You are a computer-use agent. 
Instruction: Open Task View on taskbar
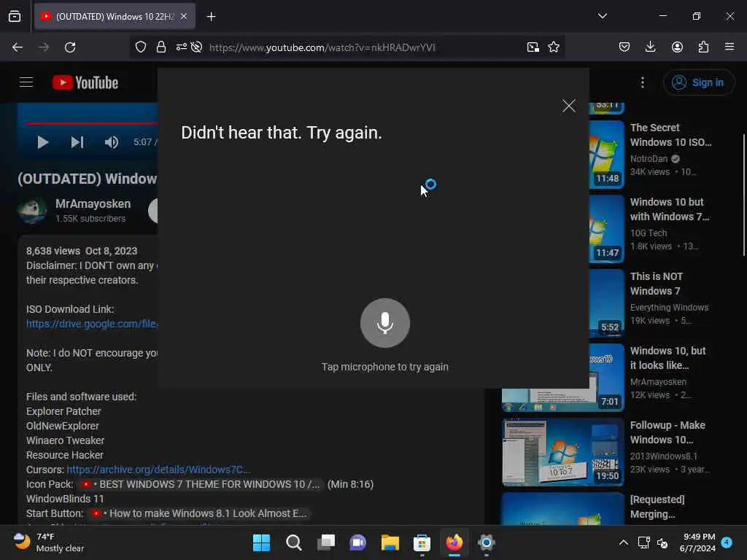pyautogui.click(x=326, y=542)
